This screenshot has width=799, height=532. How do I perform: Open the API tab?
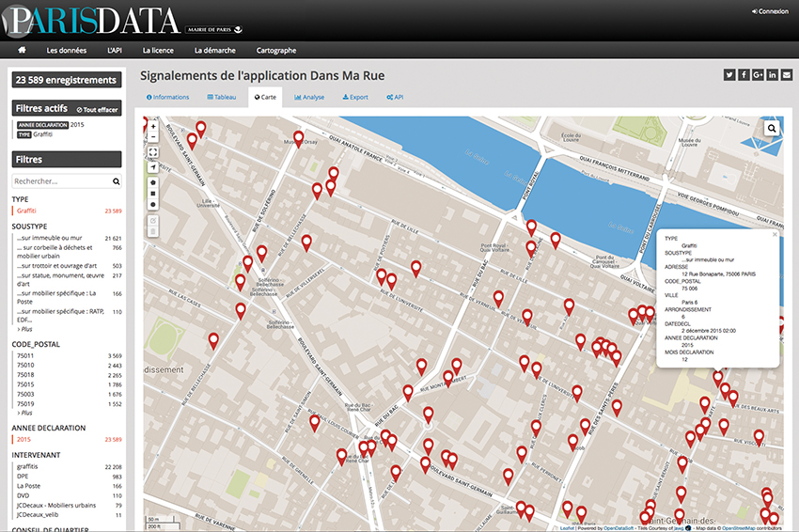[395, 97]
